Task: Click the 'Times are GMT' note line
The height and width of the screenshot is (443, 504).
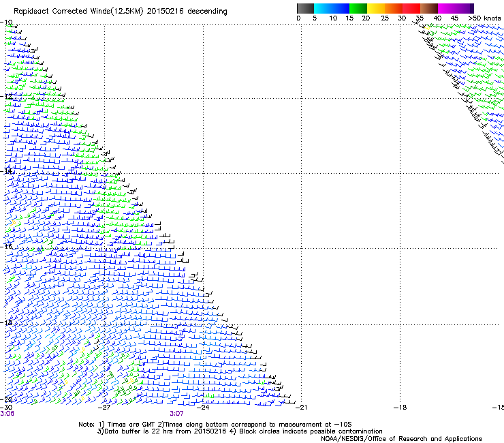Action: [x=215, y=425]
